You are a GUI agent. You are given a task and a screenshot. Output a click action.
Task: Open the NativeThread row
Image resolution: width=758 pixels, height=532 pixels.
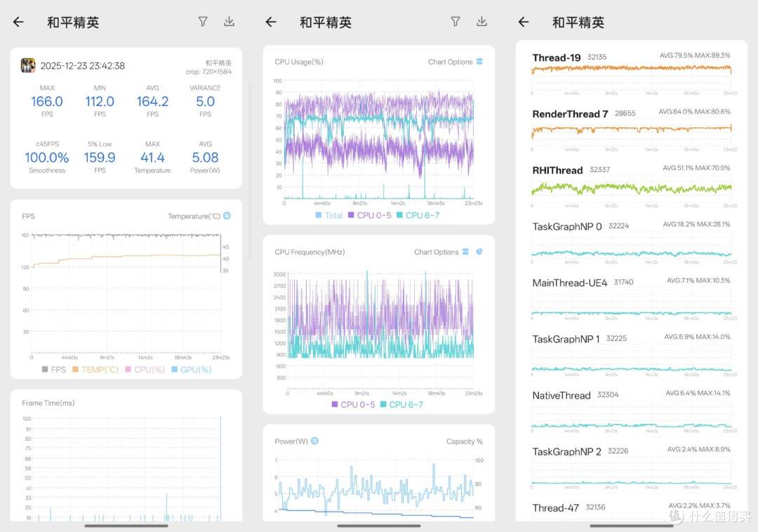pos(632,411)
